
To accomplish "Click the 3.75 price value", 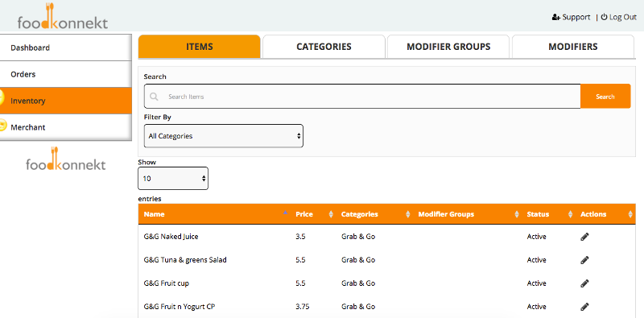I will tap(303, 307).
